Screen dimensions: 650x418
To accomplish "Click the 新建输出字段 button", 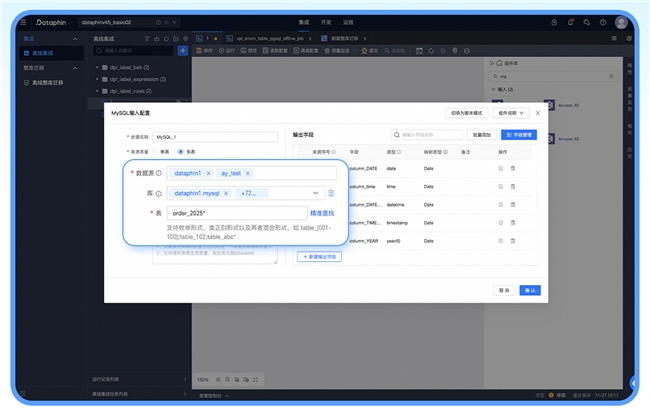I will [x=320, y=257].
